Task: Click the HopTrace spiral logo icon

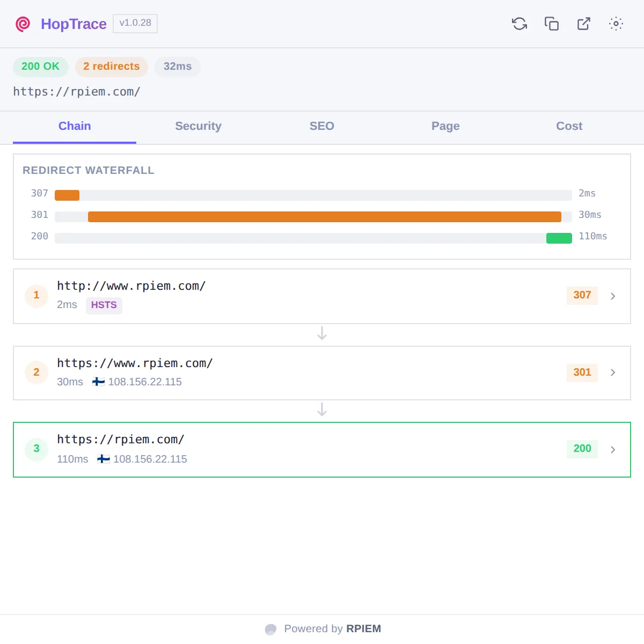Action: click(23, 24)
